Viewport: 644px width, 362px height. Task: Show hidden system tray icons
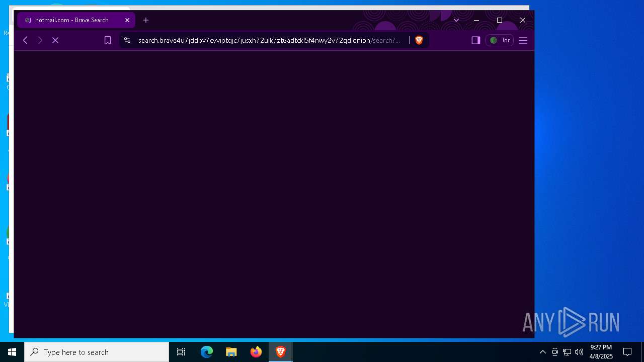coord(543,352)
